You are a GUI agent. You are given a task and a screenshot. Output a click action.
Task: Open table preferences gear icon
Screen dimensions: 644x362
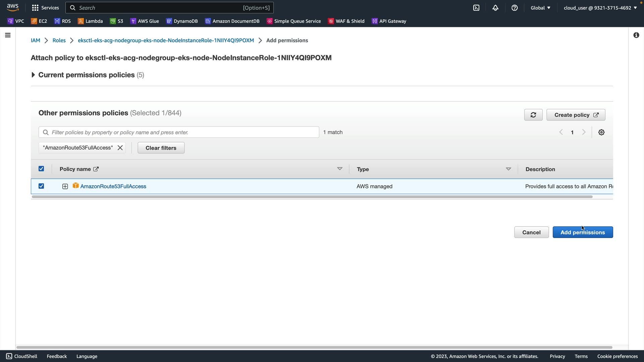(x=601, y=132)
